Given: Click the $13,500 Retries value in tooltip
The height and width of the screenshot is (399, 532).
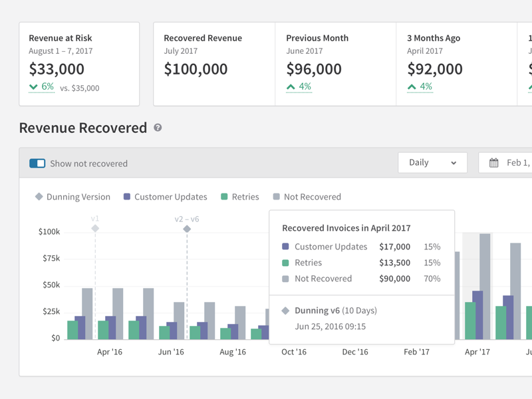Looking at the screenshot, I should pyautogui.click(x=394, y=263).
